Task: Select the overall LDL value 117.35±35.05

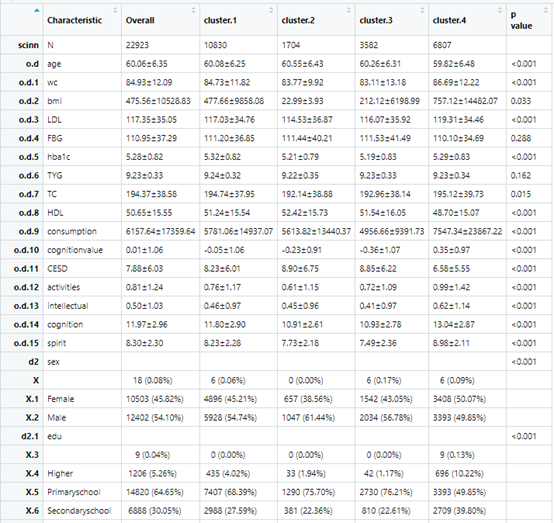Action: (x=151, y=120)
